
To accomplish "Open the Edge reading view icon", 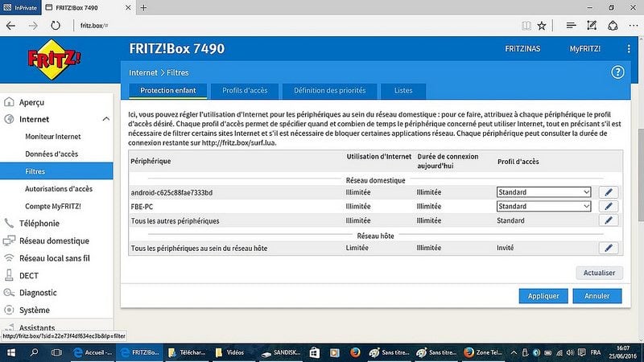I will pos(526,26).
